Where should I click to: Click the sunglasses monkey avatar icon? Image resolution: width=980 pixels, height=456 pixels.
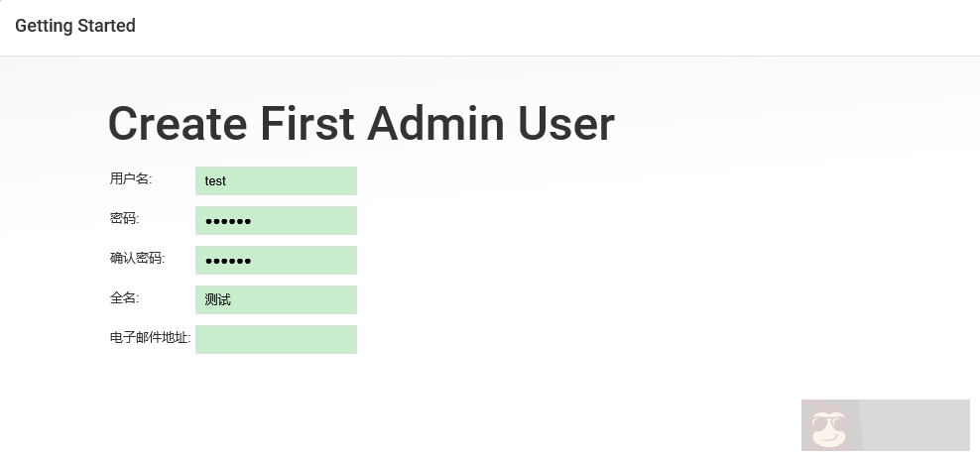830,427
